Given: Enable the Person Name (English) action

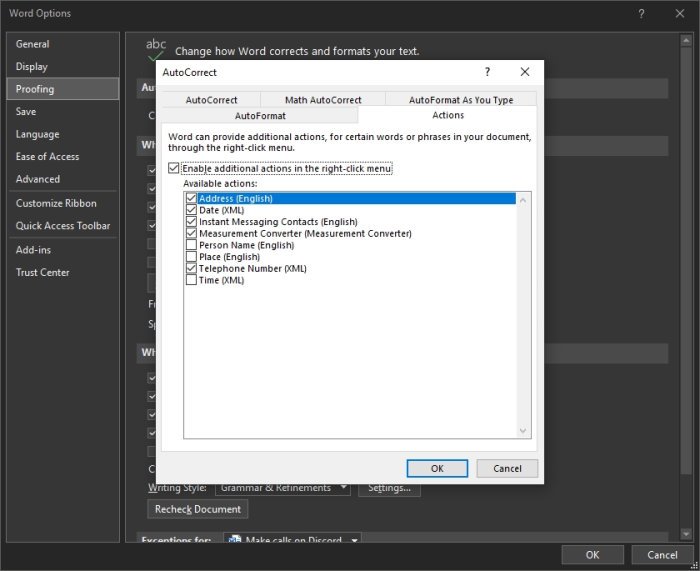Looking at the screenshot, I should pos(192,245).
